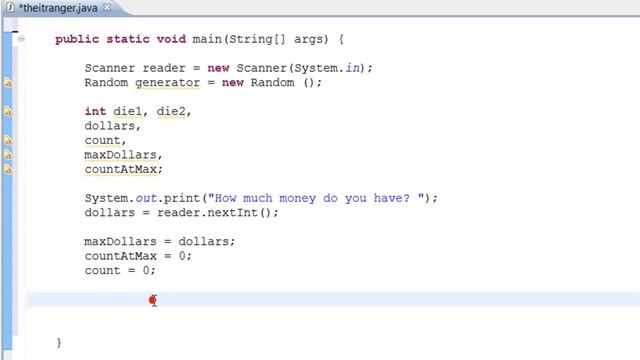The height and width of the screenshot is (360, 640).
Task: Click warning marker beside maxDollars declaration
Action: [x=8, y=155]
